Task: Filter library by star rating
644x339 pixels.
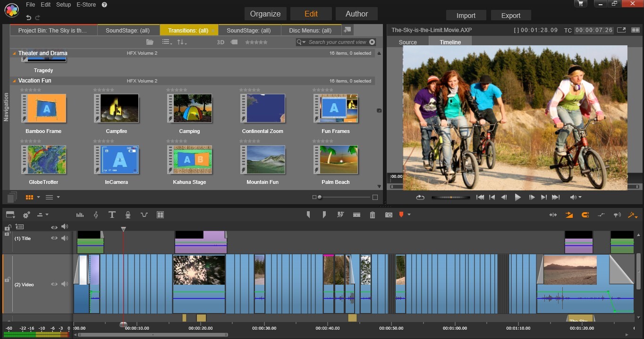Action: (x=256, y=42)
